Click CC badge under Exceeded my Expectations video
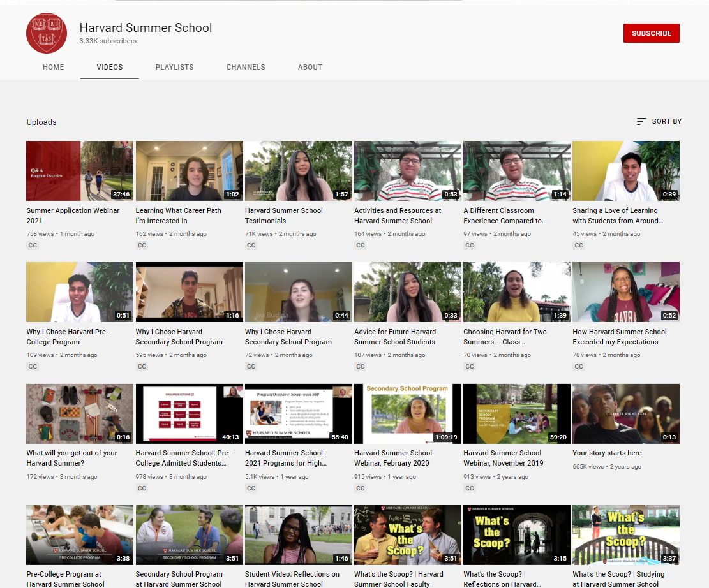Screen dimensions: 709x588 point(579,367)
